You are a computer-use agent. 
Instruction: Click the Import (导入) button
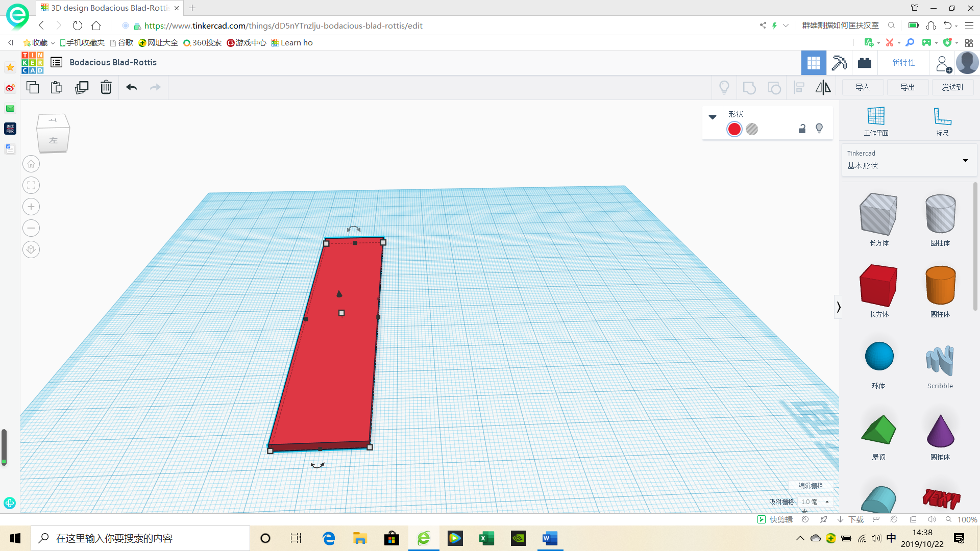(863, 87)
